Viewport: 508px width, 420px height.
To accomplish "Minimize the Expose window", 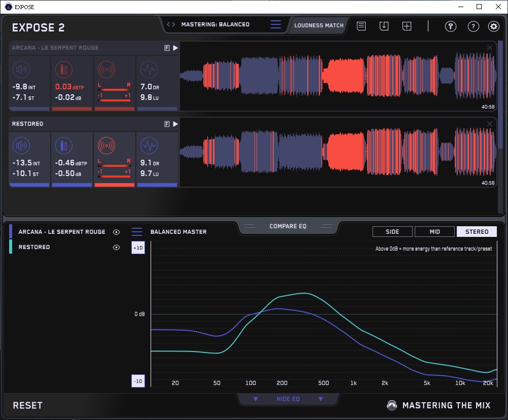I will [x=461, y=7].
